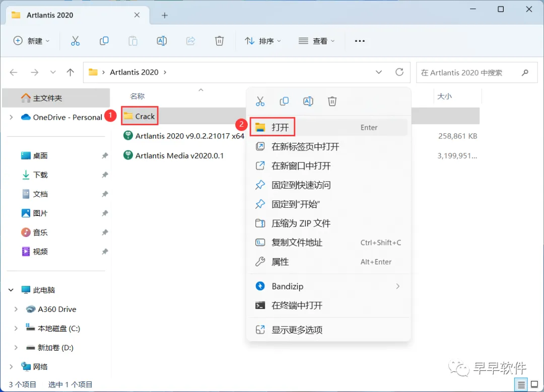Click the Paste icon in the top toolbar

[133, 41]
